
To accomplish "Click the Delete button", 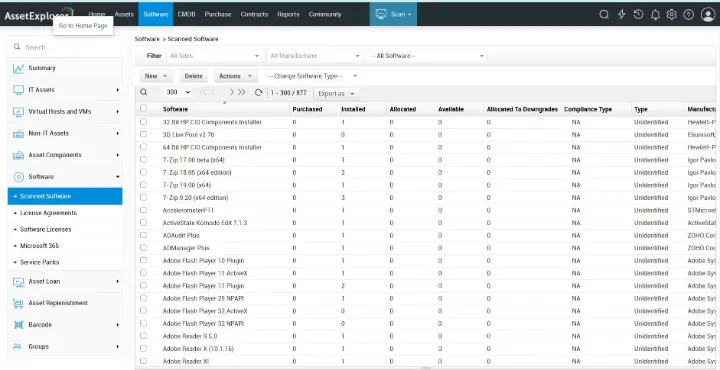I will point(193,76).
